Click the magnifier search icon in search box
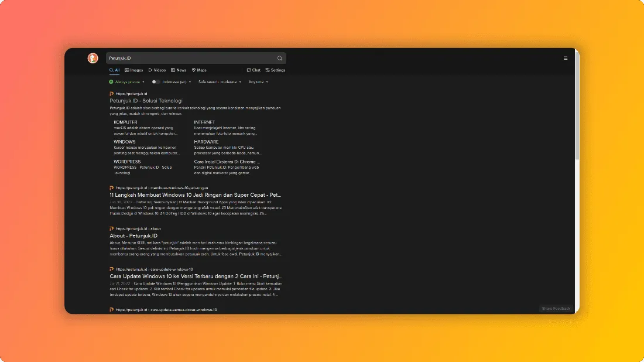Viewport: 644px width, 362px height. 280,59
